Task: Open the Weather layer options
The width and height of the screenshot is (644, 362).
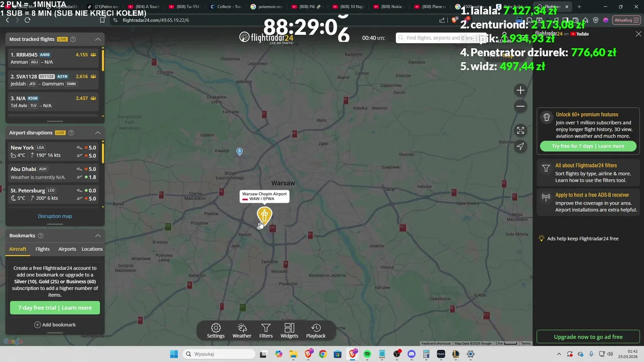Action: coord(242,331)
